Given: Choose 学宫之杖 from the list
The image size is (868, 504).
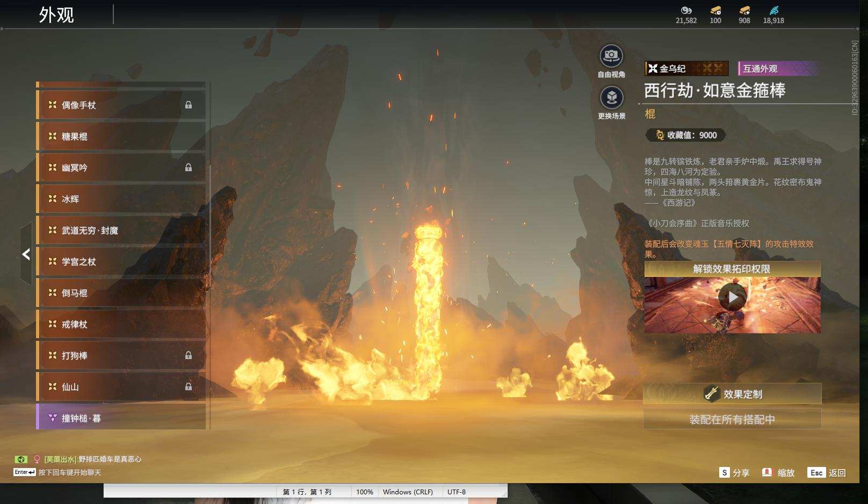Looking at the screenshot, I should (x=121, y=261).
